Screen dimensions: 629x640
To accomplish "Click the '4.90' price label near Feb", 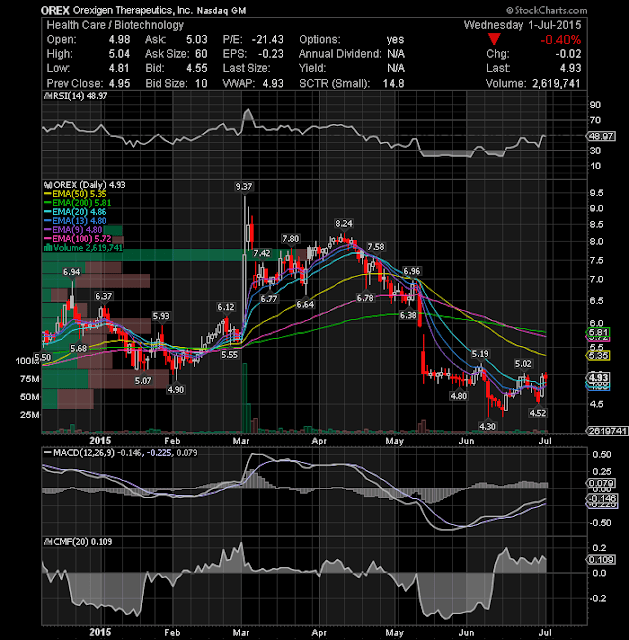I will (x=176, y=389).
